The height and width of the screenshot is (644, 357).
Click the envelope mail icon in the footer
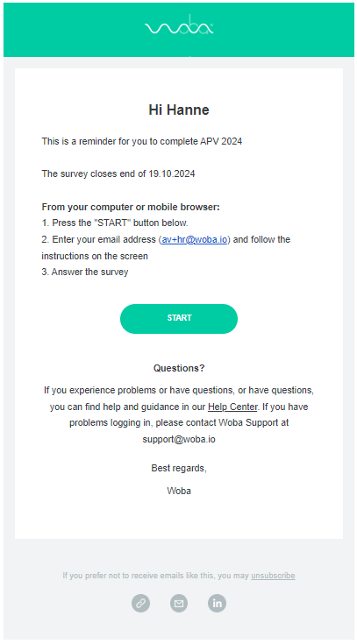click(x=179, y=603)
